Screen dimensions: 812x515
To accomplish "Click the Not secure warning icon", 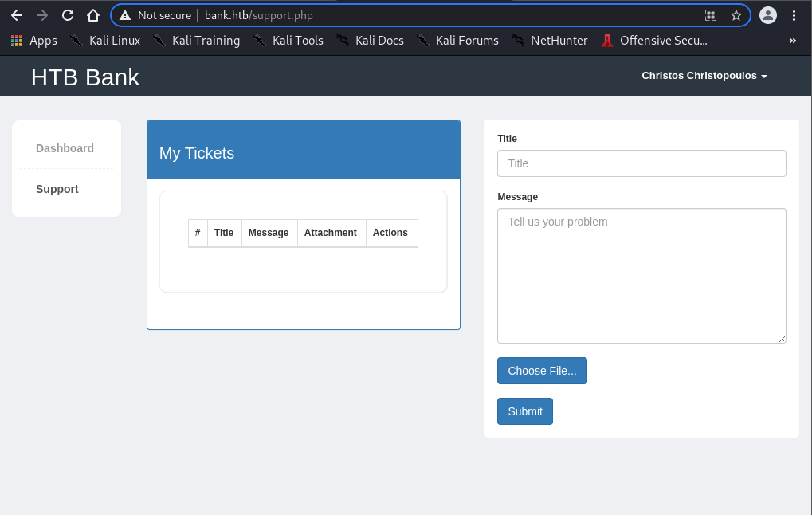I will (125, 15).
